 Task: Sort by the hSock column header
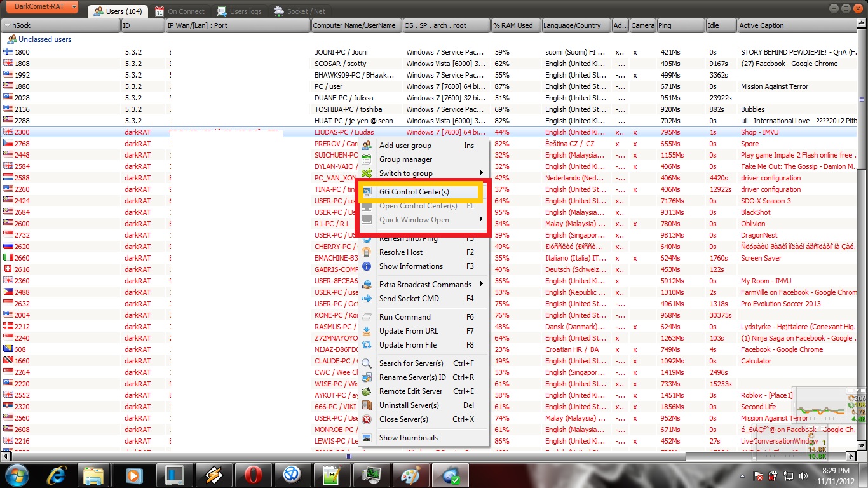(60, 25)
